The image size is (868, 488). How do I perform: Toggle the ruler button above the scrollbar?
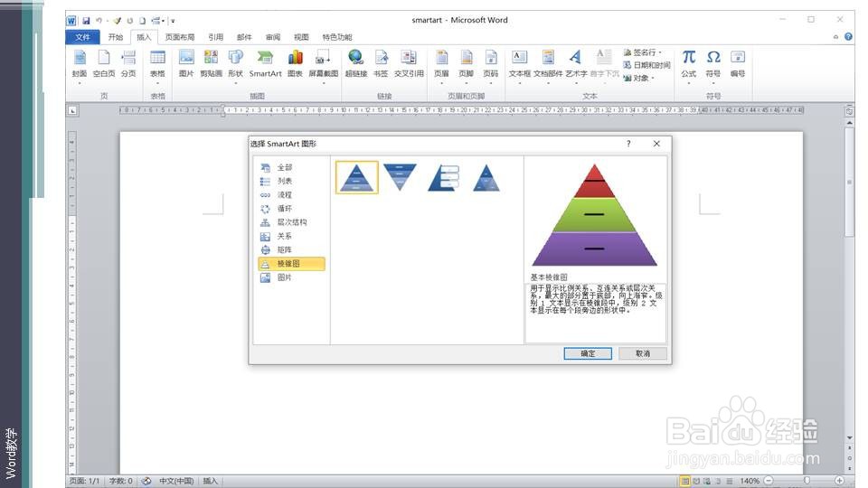point(849,111)
